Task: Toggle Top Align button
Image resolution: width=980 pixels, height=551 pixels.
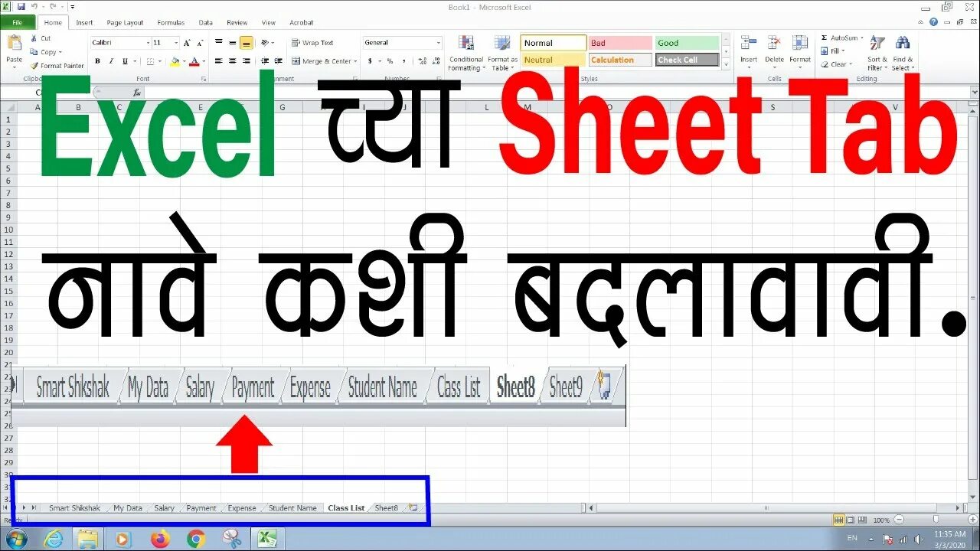Action: (x=219, y=43)
